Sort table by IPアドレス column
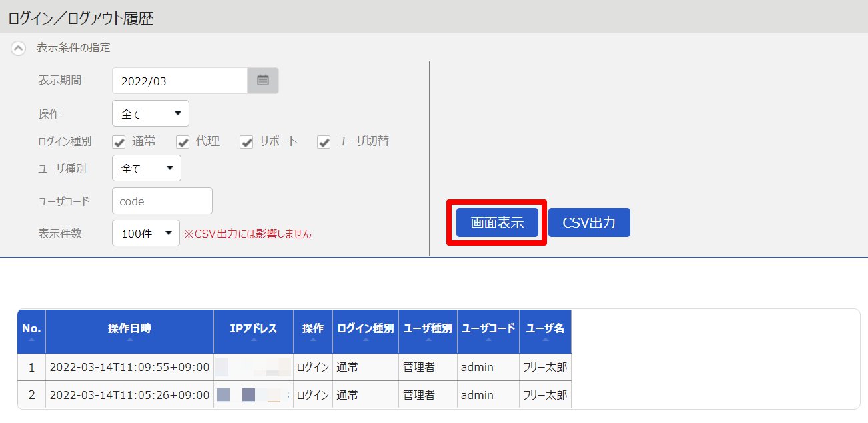 (x=254, y=331)
